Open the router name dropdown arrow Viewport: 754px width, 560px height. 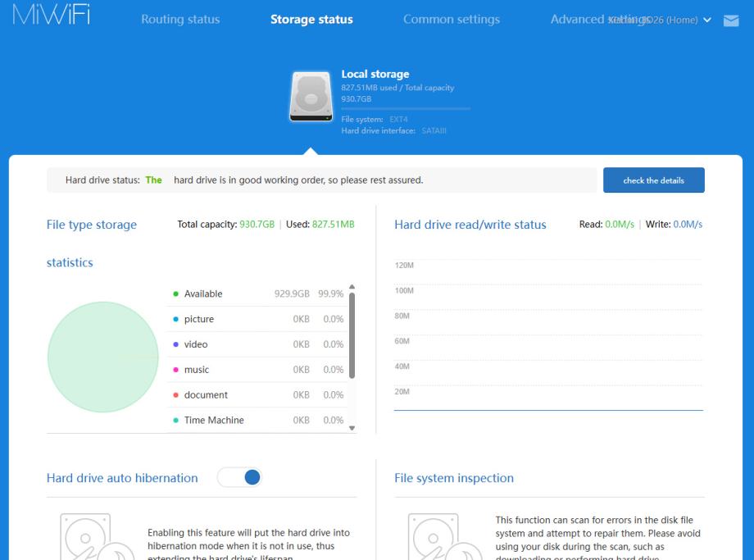tap(707, 20)
